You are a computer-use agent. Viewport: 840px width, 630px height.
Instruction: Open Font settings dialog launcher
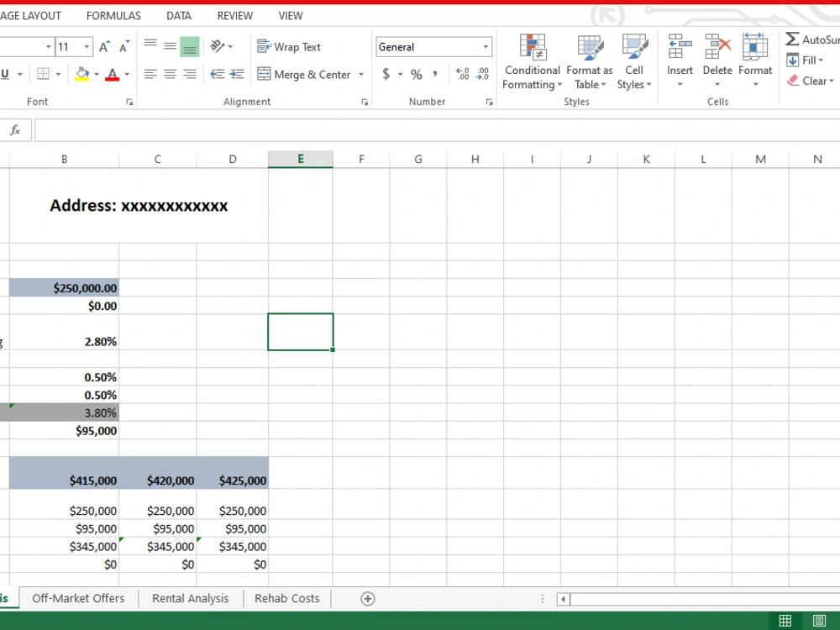point(129,102)
